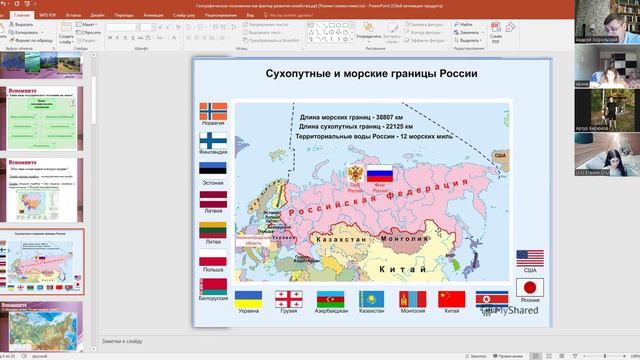
Task: Select the 'Вспомните' slide thumbnail with small map
Action: (x=42, y=190)
